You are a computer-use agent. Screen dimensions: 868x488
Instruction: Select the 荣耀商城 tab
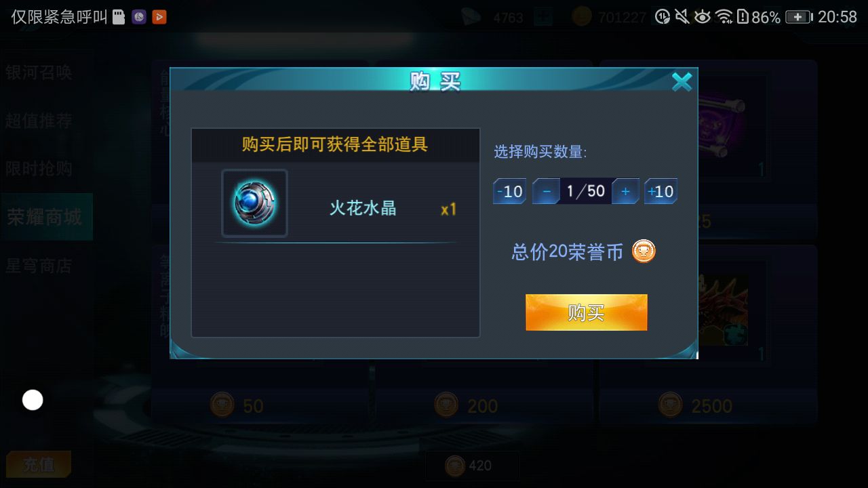pyautogui.click(x=46, y=217)
